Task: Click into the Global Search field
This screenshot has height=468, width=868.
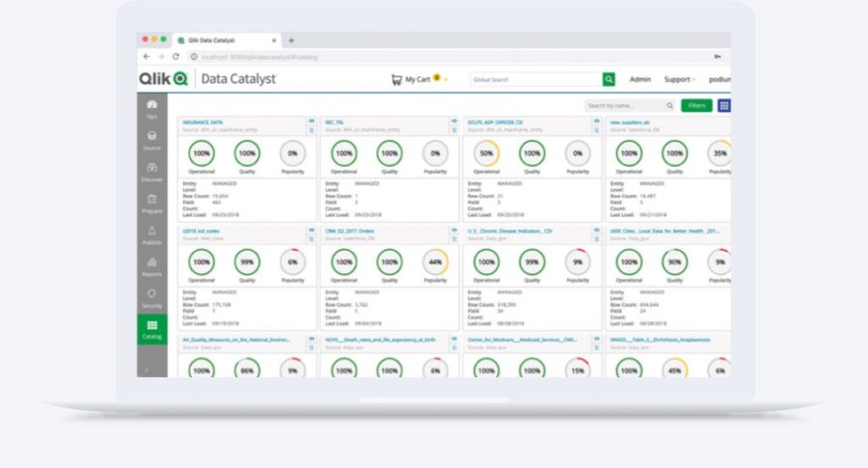Action: (x=536, y=79)
